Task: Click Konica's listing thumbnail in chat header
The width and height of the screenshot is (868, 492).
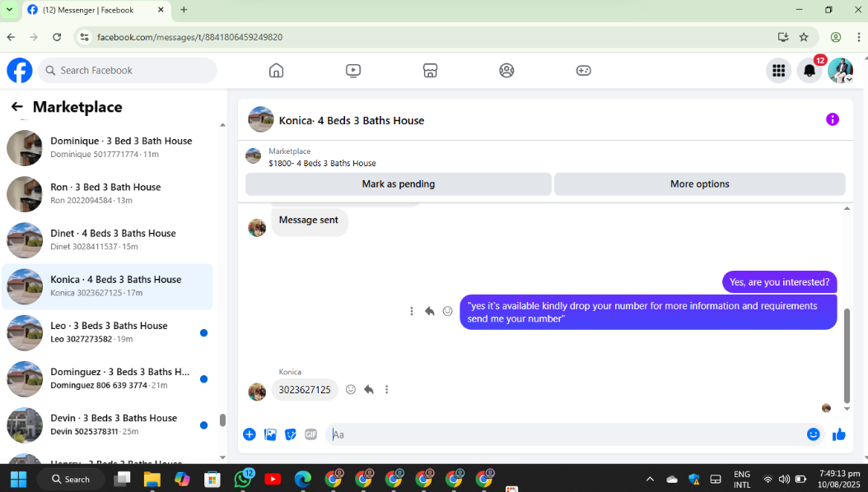Action: (x=261, y=119)
